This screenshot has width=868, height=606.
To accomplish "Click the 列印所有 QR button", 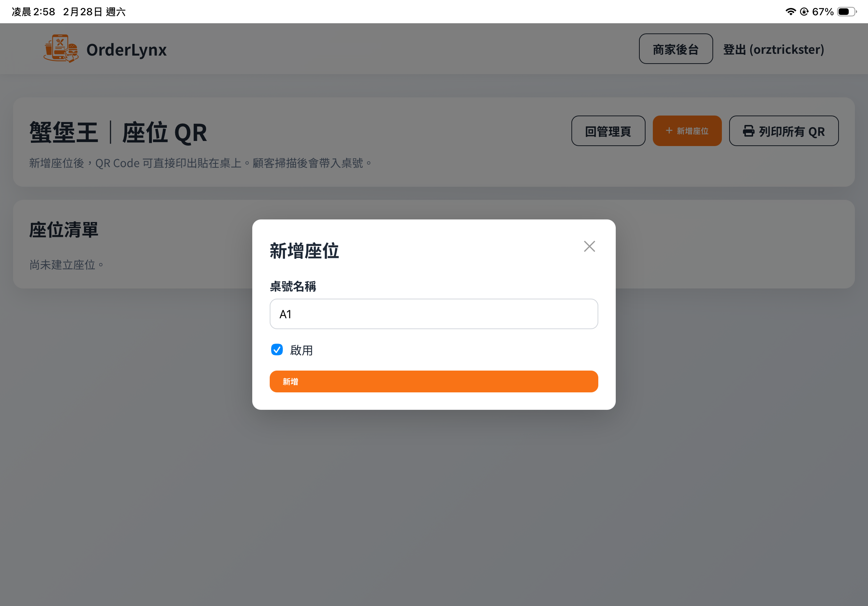I will [x=783, y=131].
